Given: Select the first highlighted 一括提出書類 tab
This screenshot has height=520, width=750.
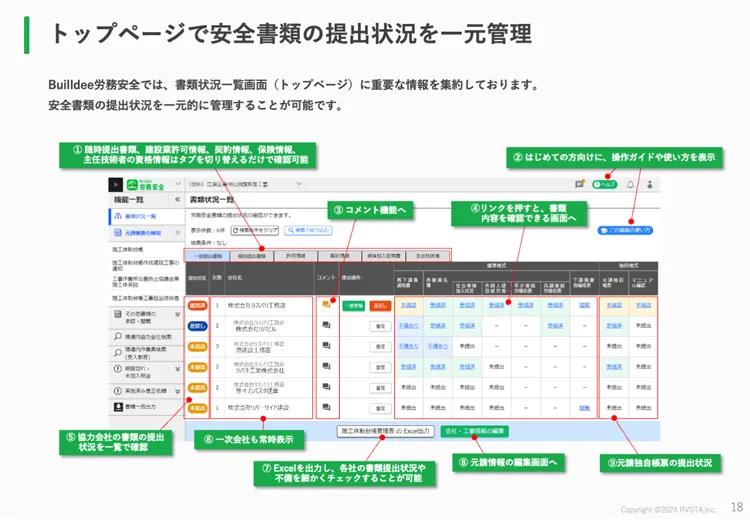Looking at the screenshot, I should [x=208, y=256].
